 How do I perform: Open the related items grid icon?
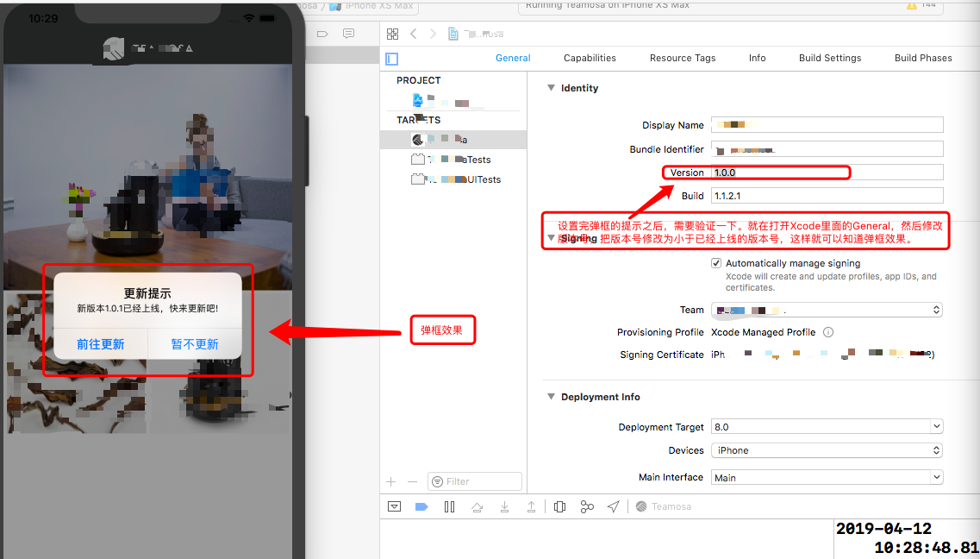tap(392, 34)
